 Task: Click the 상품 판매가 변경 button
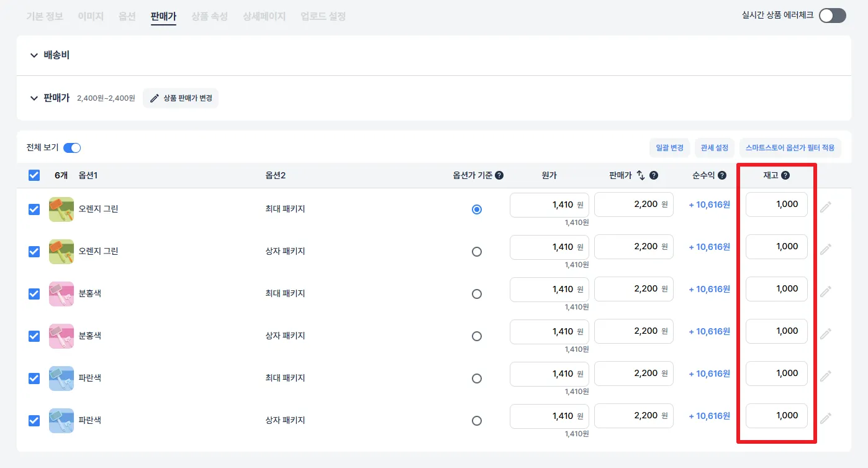pos(181,98)
